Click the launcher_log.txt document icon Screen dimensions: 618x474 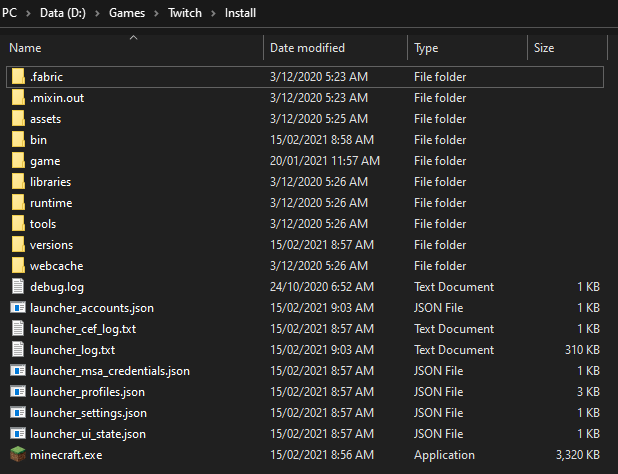[x=17, y=350]
